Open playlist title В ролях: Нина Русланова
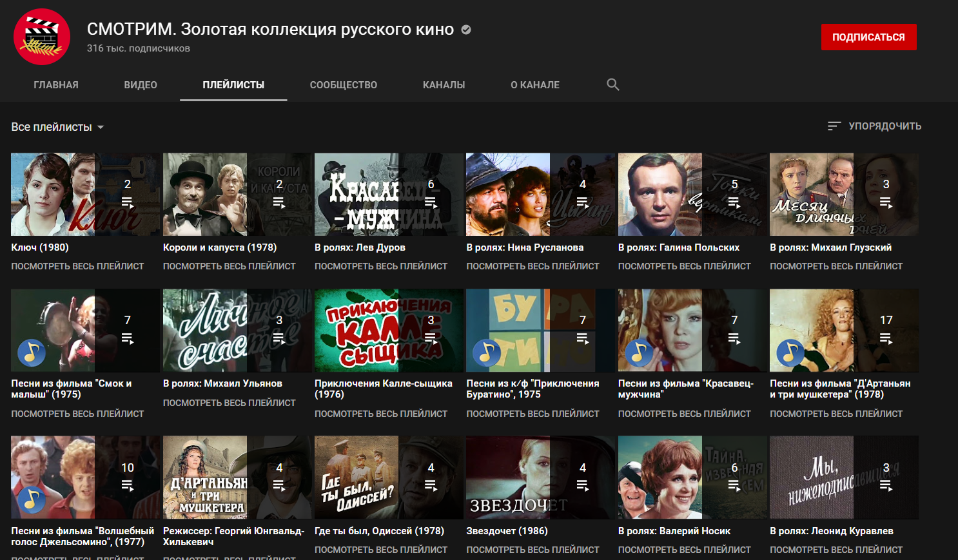This screenshot has height=560, width=958. [x=525, y=247]
